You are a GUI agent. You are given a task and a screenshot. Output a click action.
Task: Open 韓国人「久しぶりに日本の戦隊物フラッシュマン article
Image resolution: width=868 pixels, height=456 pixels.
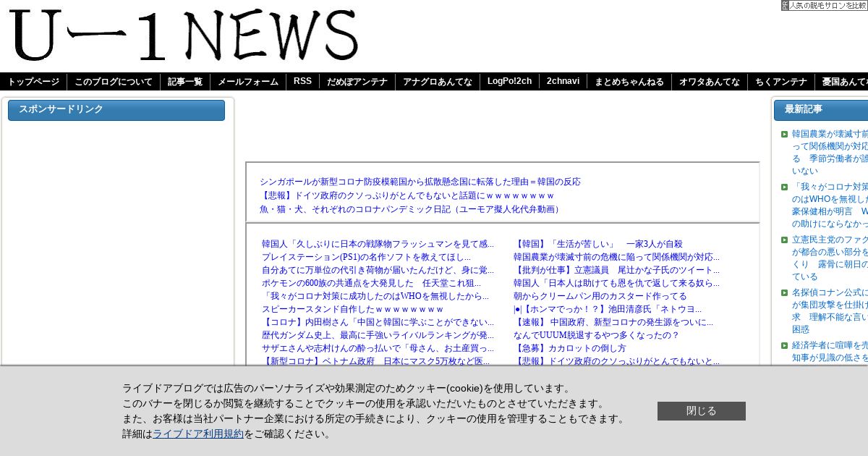click(378, 244)
